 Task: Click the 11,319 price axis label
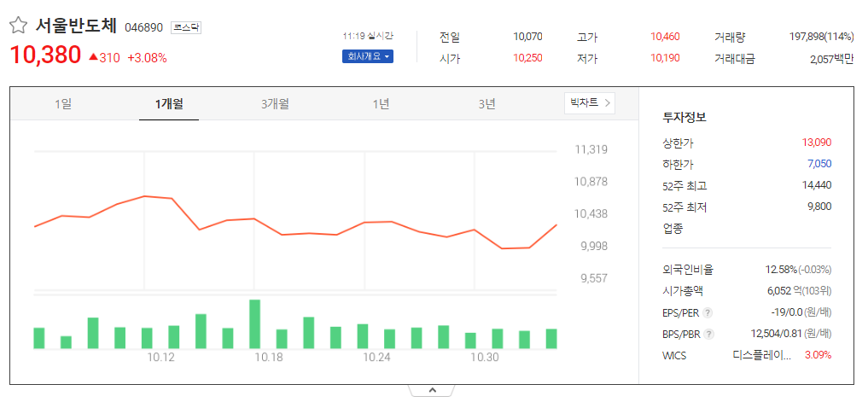coord(591,149)
